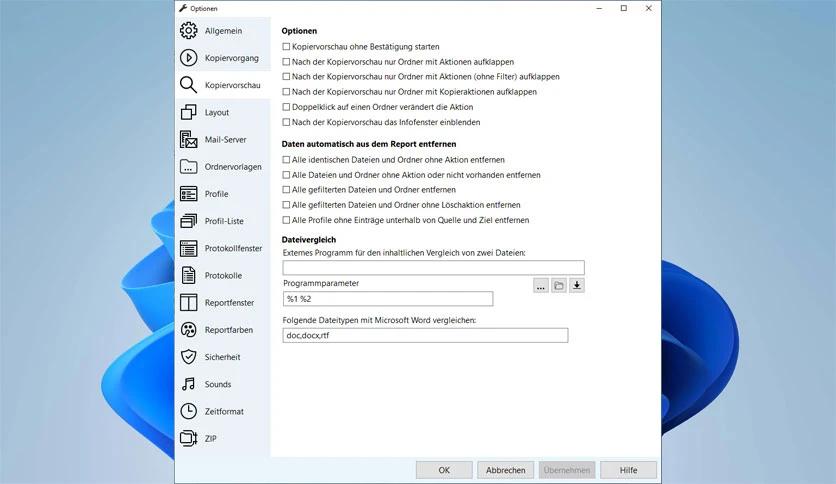Click the 'Programmparameter' label text
Viewport: 836px width, 484px height.
(x=321, y=284)
